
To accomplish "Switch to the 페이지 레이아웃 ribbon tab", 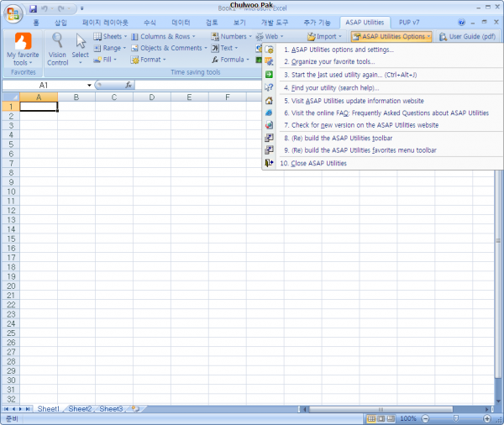I will click(105, 22).
